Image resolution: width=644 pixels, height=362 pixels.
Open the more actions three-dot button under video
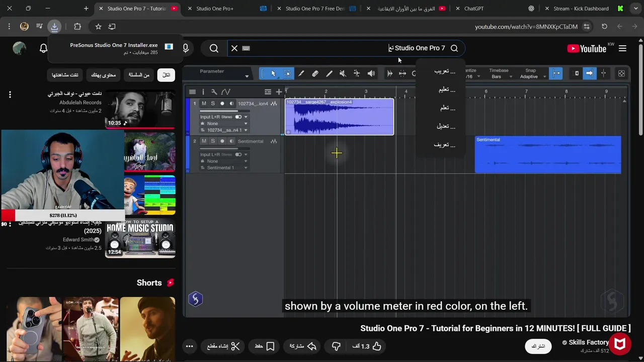(x=189, y=346)
